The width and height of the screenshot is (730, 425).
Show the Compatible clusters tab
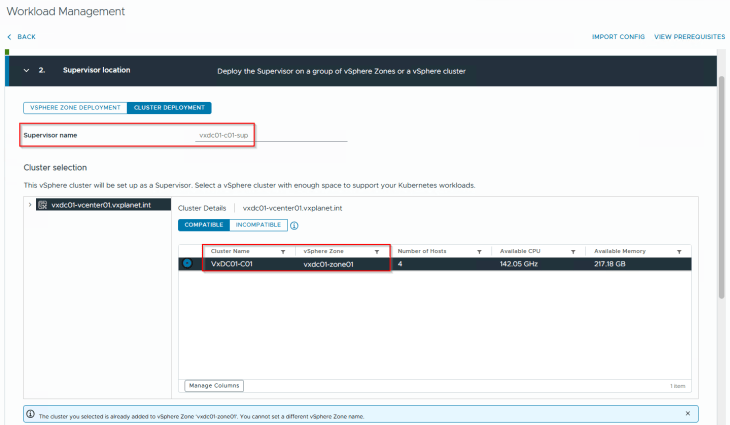204,225
